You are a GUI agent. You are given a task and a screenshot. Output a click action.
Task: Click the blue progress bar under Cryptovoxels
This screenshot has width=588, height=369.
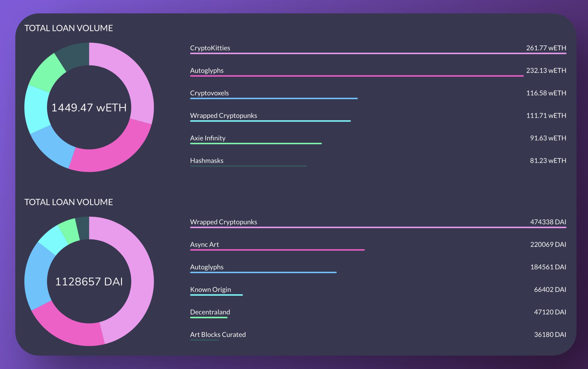click(273, 98)
